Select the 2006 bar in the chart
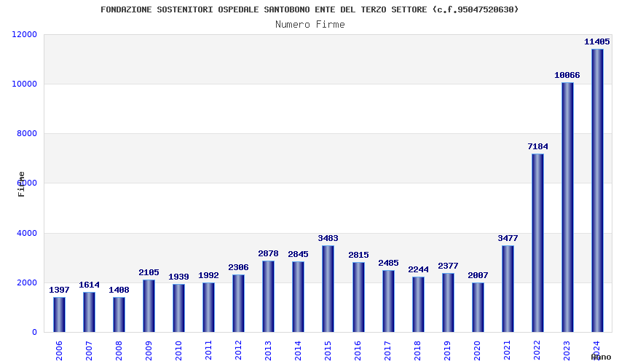The height and width of the screenshot is (364, 619). point(59,314)
